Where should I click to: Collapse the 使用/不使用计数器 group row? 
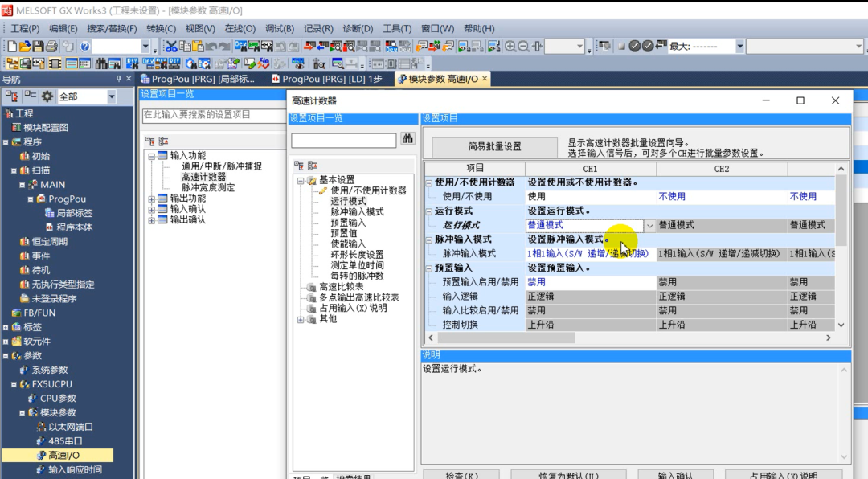429,182
